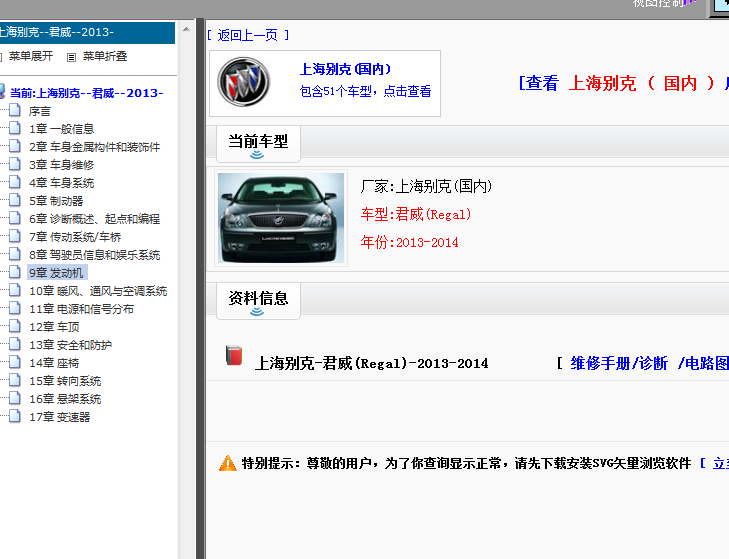The image size is (729, 559).
Task: Open the 上海别克(国内) brand link
Action: tap(345, 69)
